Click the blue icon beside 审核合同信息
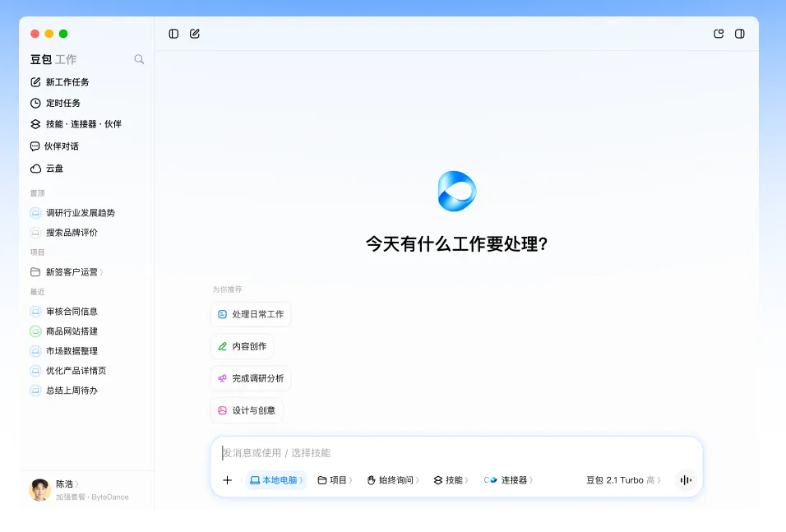Screen dimensions: 786x532 tap(35, 312)
